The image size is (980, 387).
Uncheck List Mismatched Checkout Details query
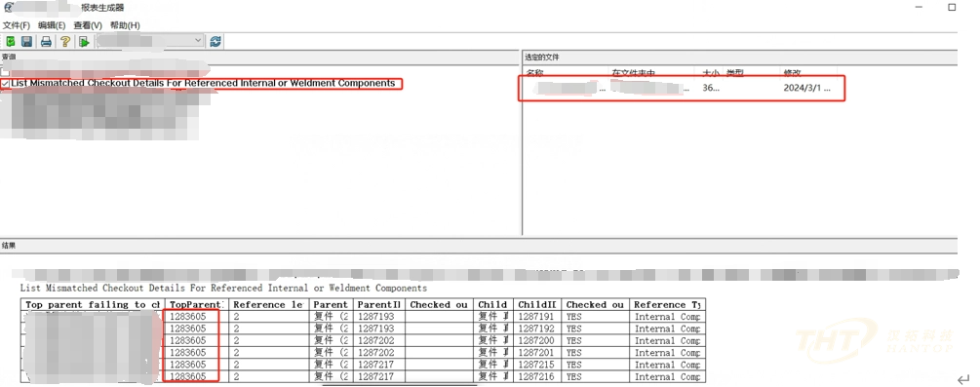(x=5, y=84)
